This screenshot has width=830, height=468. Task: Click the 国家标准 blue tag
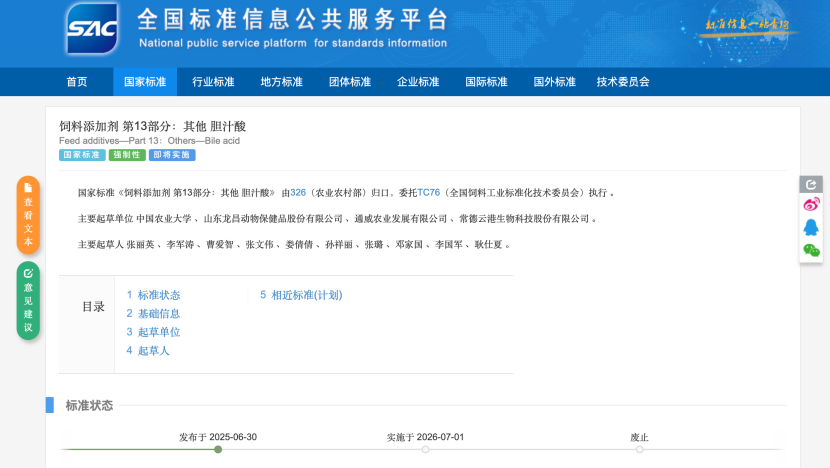(x=82, y=155)
